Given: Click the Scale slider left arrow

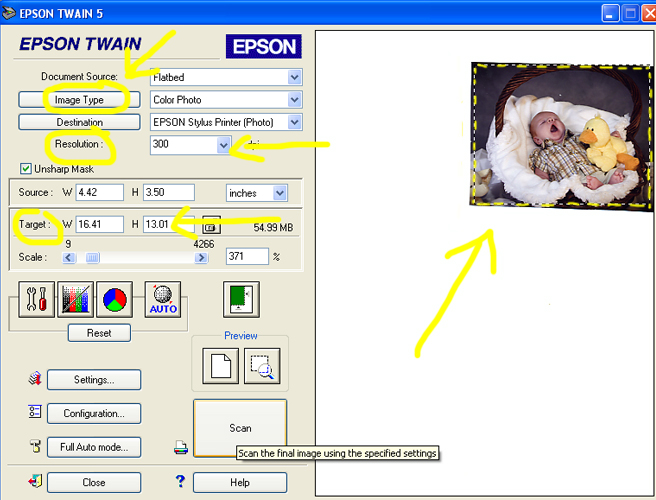Looking at the screenshot, I should click(69, 258).
